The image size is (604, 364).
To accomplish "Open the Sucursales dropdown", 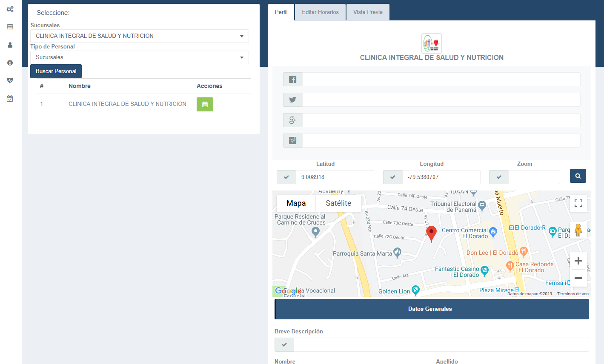I will 140,36.
